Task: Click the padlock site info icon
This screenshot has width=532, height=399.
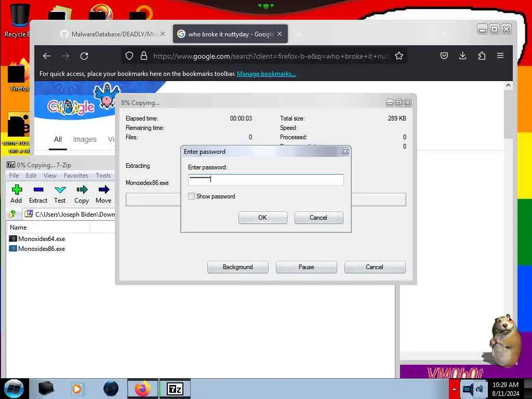Action: tap(144, 56)
